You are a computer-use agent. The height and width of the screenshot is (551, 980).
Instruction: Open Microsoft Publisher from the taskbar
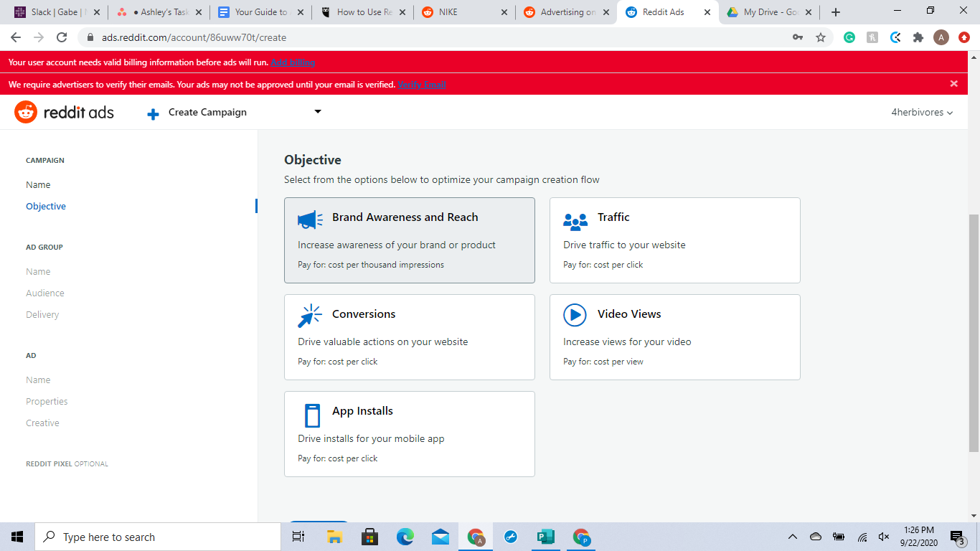[x=546, y=537]
